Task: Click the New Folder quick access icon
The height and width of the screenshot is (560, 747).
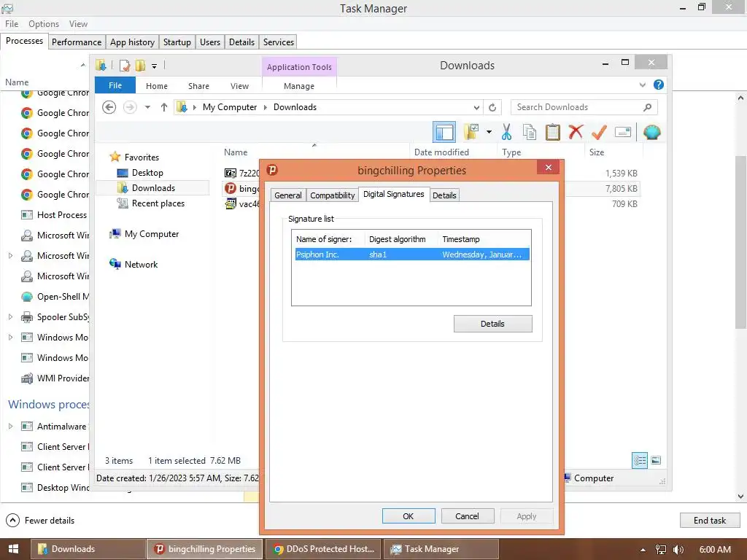Action: coord(140,65)
